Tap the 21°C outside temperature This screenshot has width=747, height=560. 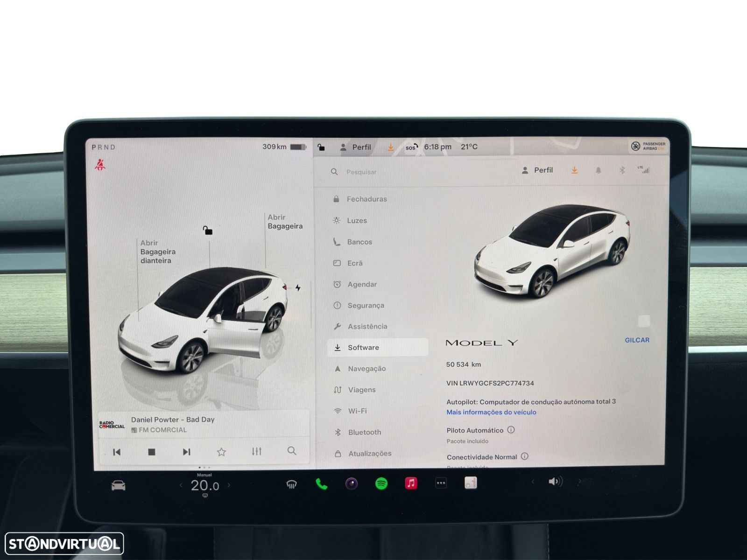[x=469, y=147]
